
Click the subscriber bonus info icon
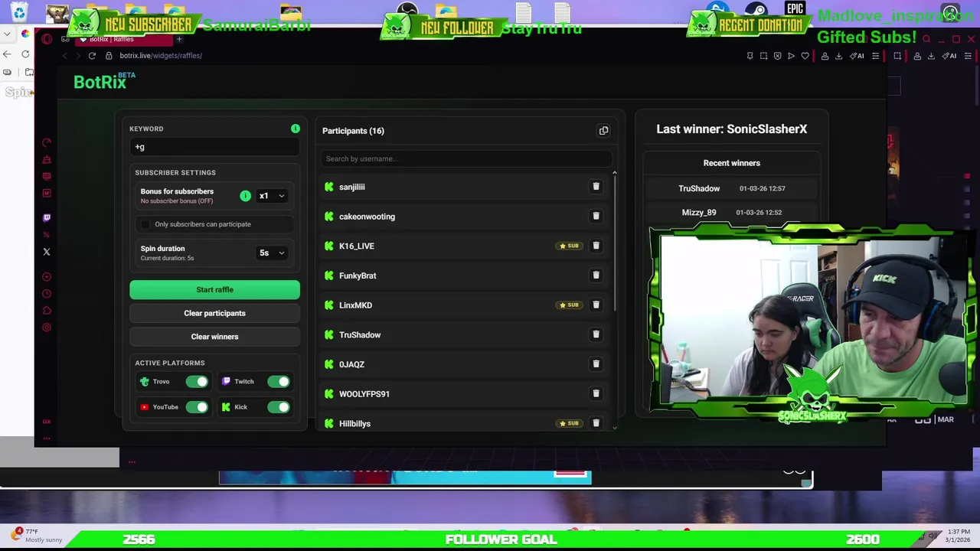click(x=245, y=196)
